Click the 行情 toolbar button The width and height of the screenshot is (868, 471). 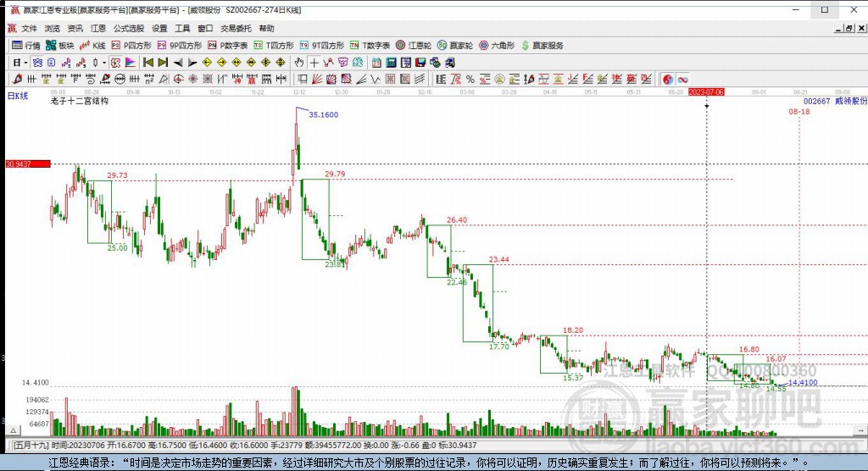tap(26, 46)
